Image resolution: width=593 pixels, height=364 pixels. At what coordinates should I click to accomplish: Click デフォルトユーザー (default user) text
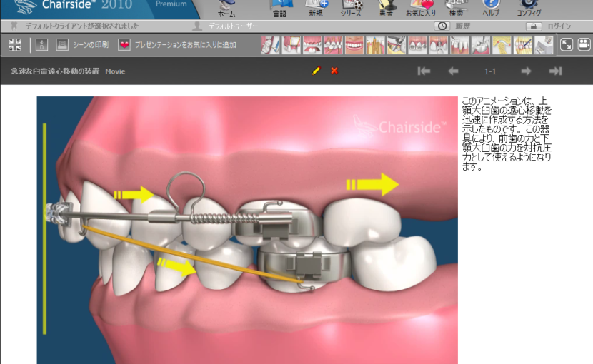click(x=234, y=26)
